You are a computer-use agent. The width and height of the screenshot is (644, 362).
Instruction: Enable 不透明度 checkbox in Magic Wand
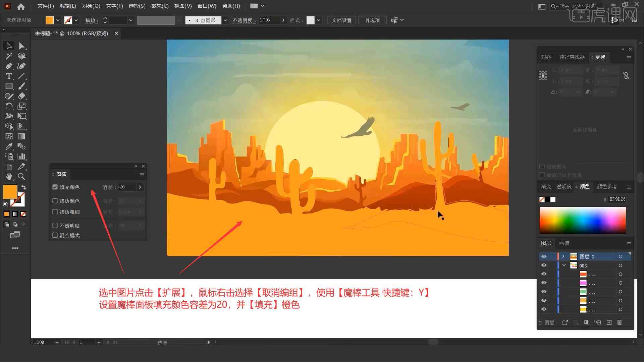(x=55, y=225)
